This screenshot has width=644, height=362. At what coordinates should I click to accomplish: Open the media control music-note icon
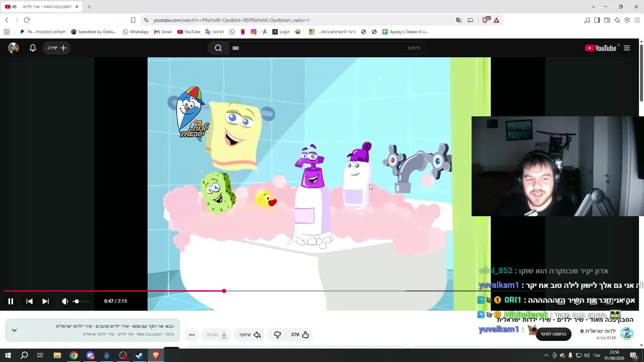[x=587, y=20]
